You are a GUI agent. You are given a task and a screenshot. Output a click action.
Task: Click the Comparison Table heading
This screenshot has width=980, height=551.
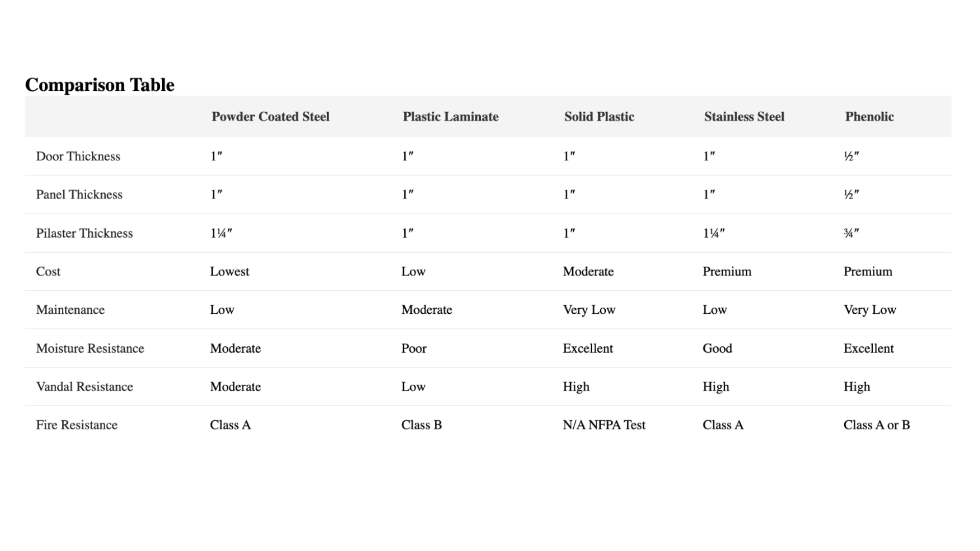click(x=100, y=85)
